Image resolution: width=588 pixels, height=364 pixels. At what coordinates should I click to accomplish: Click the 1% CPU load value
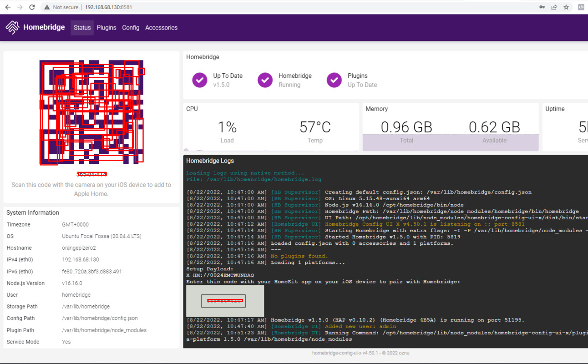tap(227, 127)
